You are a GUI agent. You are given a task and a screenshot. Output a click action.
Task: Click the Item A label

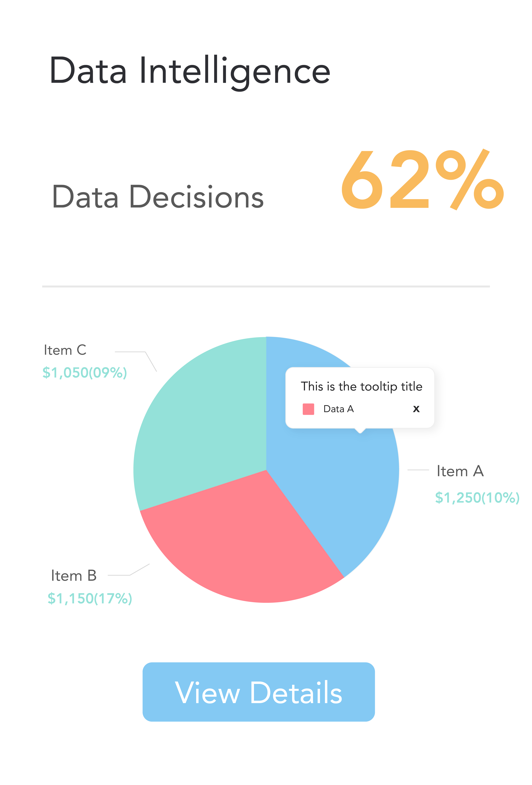pyautogui.click(x=460, y=471)
